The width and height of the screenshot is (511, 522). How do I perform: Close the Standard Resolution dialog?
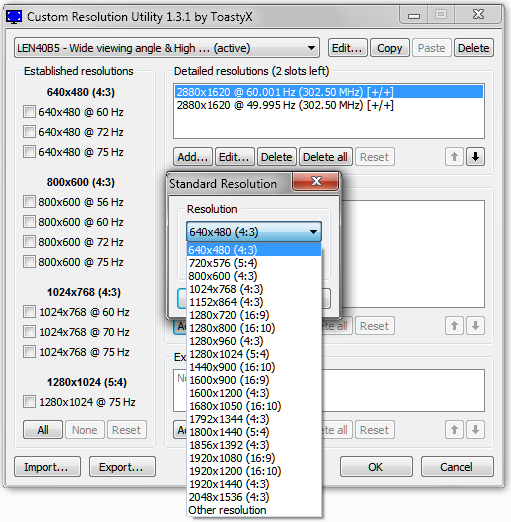point(316,181)
